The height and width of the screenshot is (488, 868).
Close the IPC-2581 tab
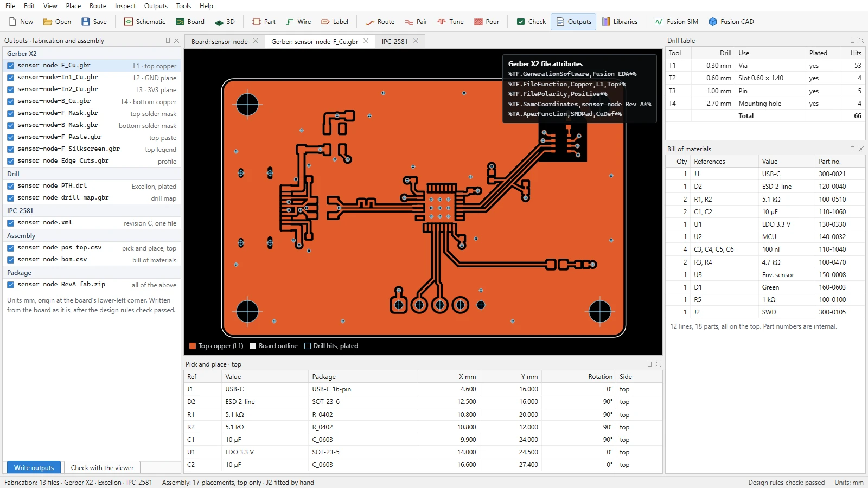[416, 41]
